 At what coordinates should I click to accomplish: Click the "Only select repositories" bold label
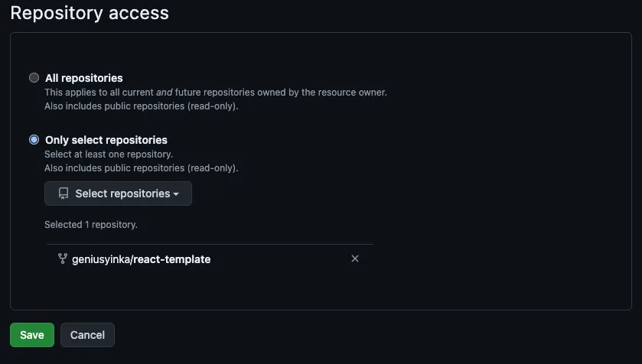point(106,140)
